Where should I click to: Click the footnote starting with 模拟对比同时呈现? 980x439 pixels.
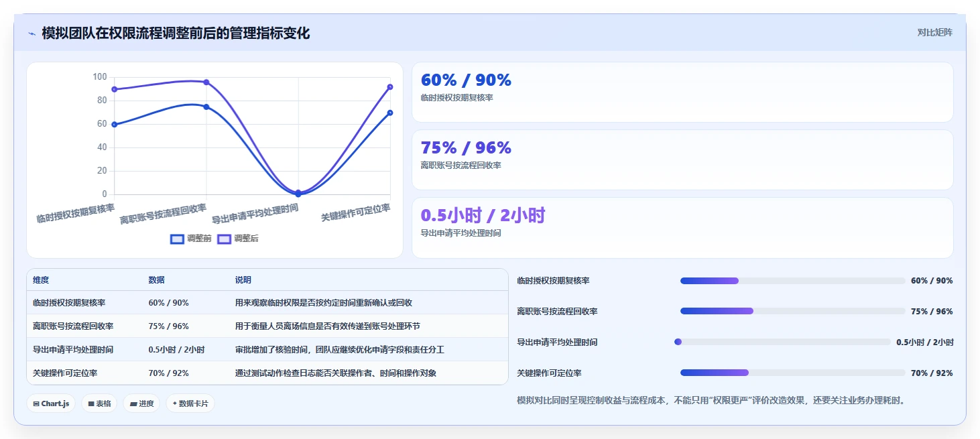pyautogui.click(x=711, y=401)
